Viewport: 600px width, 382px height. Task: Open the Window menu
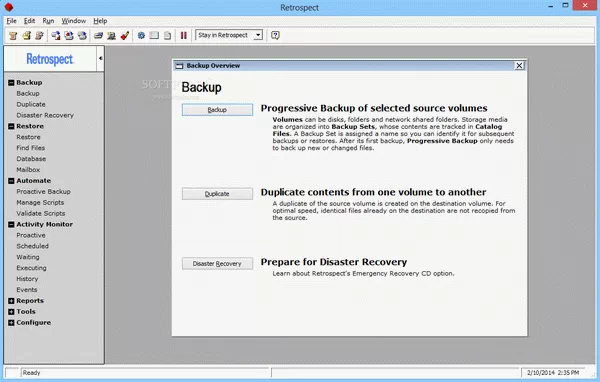(x=73, y=21)
